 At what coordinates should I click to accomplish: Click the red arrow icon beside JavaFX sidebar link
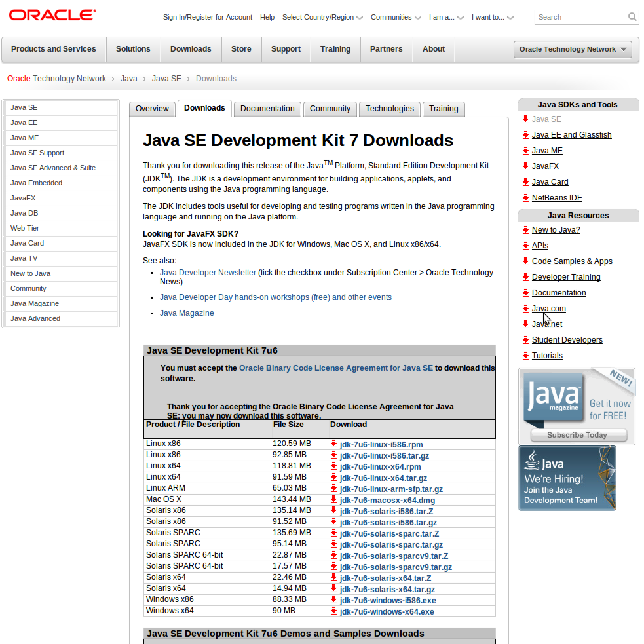[525, 166]
